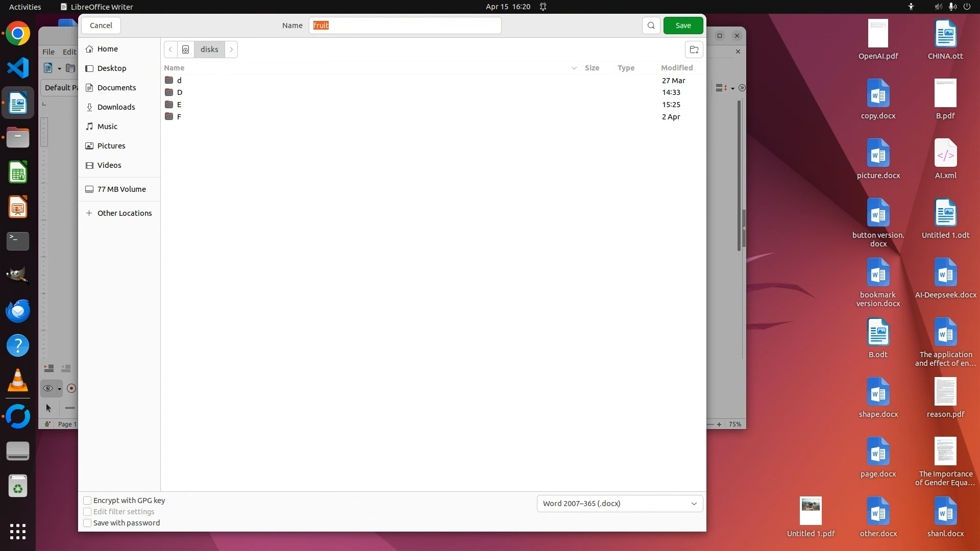
Task: Select the 77 MB Volume drive
Action: click(x=121, y=189)
